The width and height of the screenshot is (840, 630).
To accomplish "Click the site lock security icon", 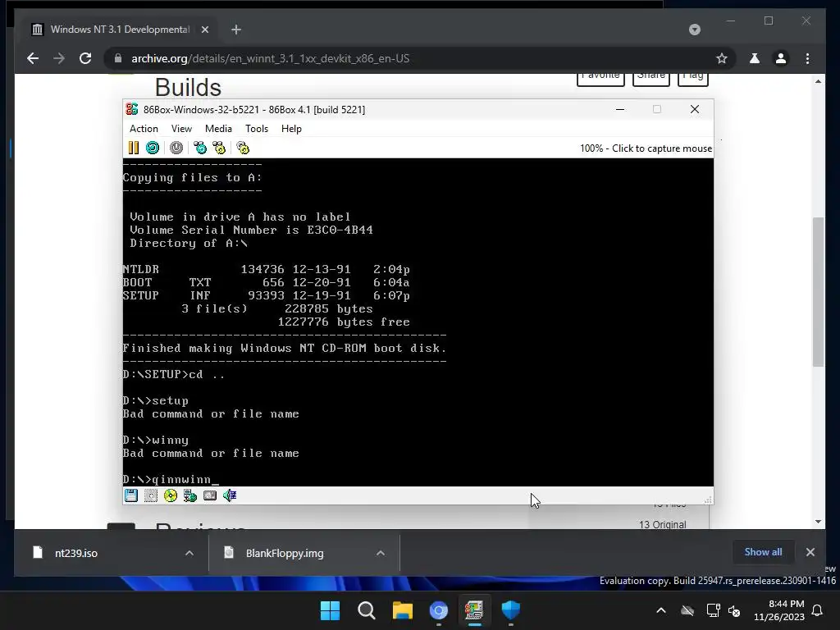I will click(118, 58).
